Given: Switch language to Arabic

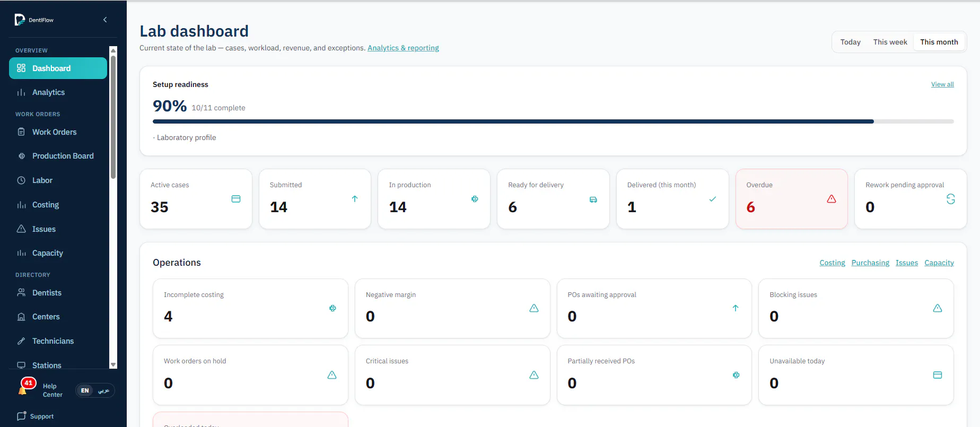Looking at the screenshot, I should coord(104,390).
